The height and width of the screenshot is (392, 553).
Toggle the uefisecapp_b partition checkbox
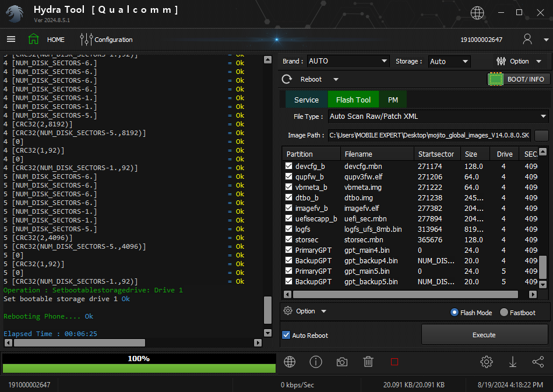(289, 218)
